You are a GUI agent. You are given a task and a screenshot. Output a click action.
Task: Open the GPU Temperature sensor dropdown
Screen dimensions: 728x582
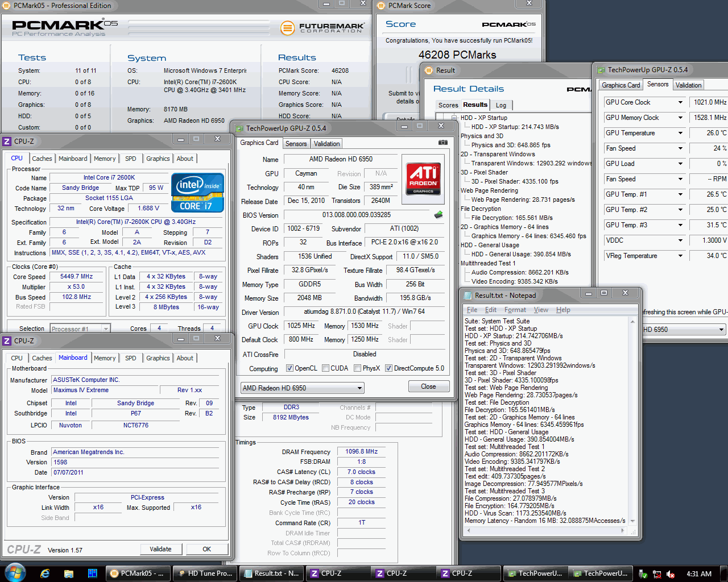[x=680, y=133]
